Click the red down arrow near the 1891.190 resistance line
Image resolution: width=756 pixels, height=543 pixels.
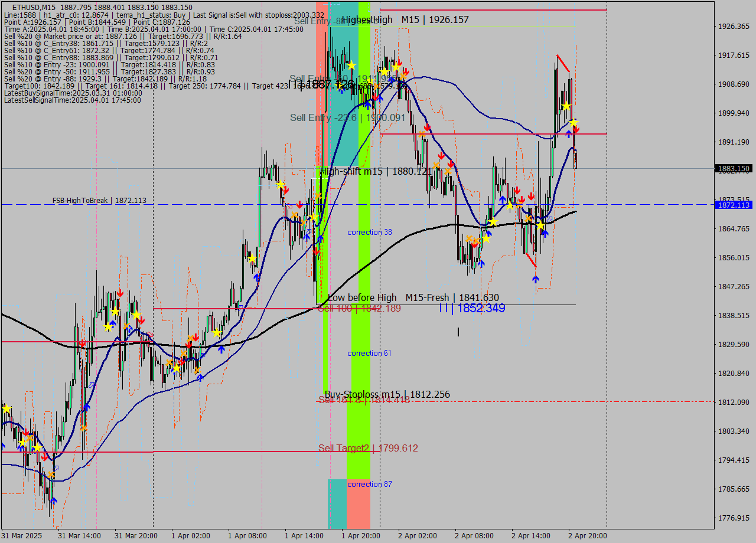tap(427, 128)
